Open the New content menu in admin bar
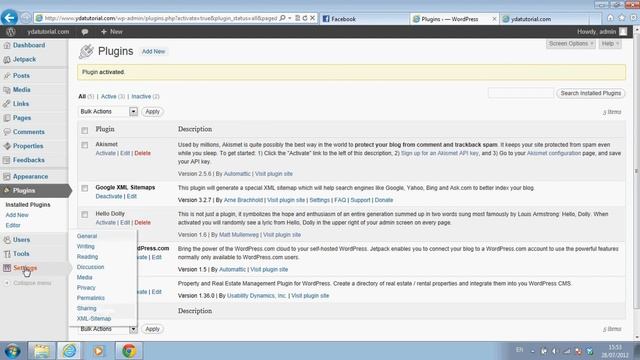The width and height of the screenshot is (640, 360). (x=111, y=32)
